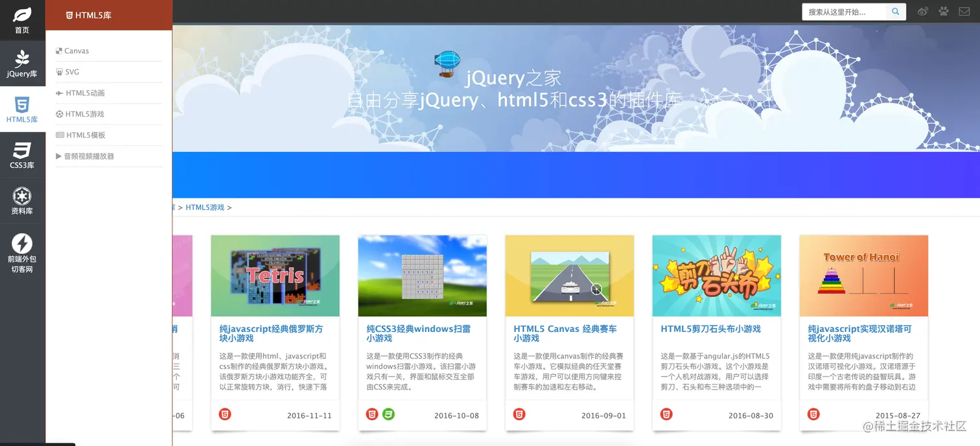980x446 pixels.
Task: Open 纯javascript经典俄罗斯方块小游戏 title link
Action: (271, 333)
